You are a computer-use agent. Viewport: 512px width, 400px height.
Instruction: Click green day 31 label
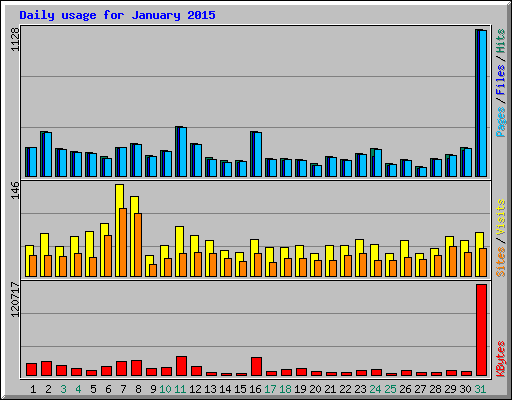(x=480, y=389)
